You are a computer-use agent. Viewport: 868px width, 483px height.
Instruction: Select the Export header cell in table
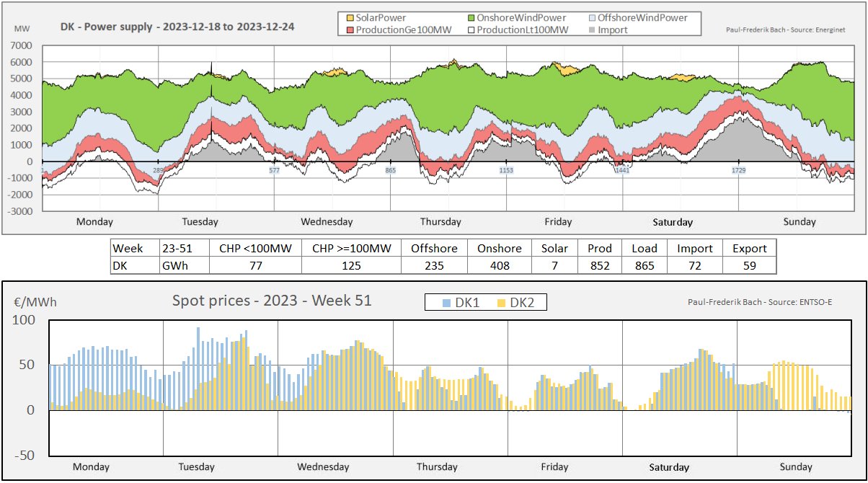[749, 248]
